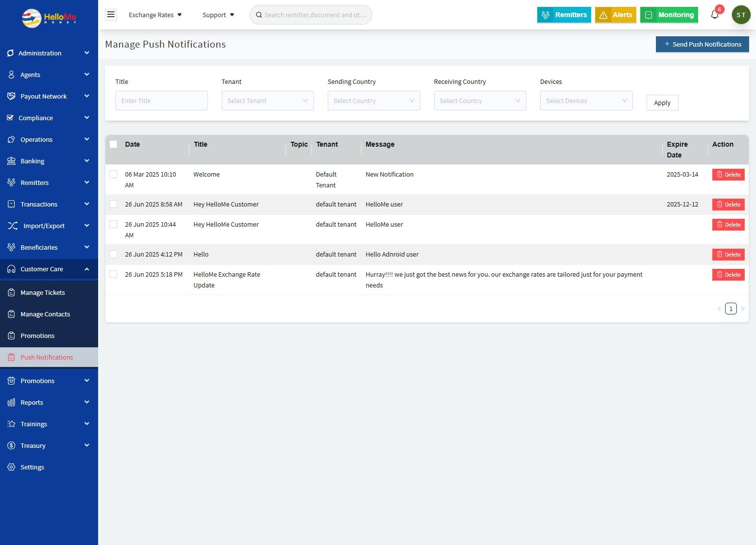Open the ST user avatar menu
Viewport: 756px width, 545px height.
pos(741,15)
